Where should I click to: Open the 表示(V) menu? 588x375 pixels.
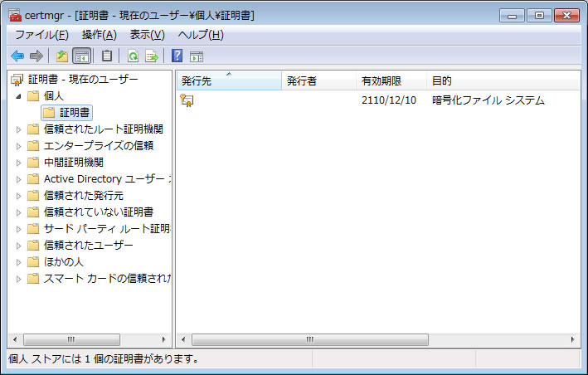148,35
